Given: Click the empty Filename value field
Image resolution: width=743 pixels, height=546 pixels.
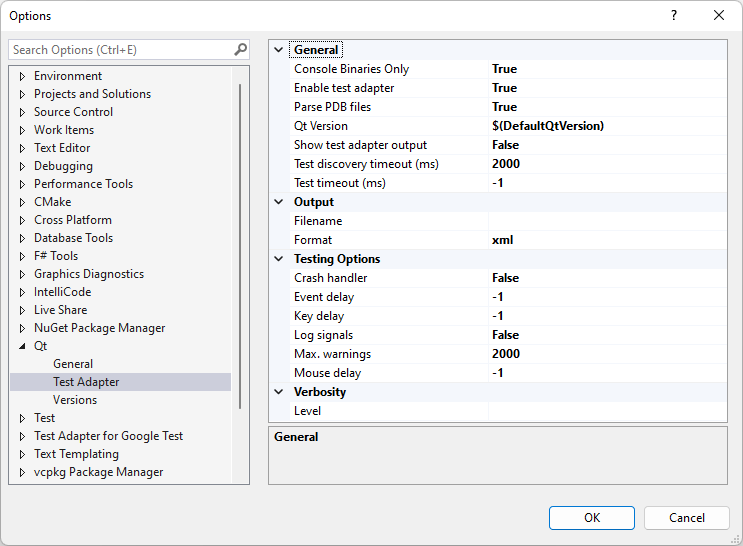Looking at the screenshot, I should pos(607,221).
